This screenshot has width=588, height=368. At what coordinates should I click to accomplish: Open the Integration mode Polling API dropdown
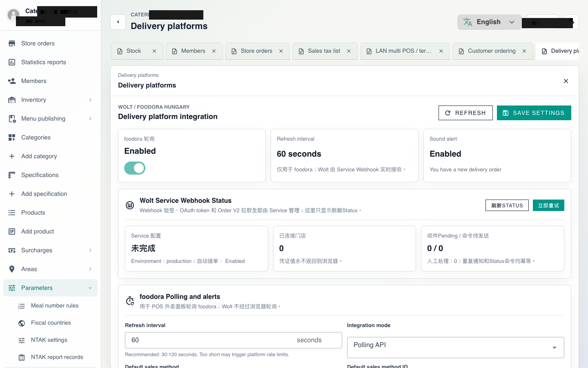pos(456,348)
